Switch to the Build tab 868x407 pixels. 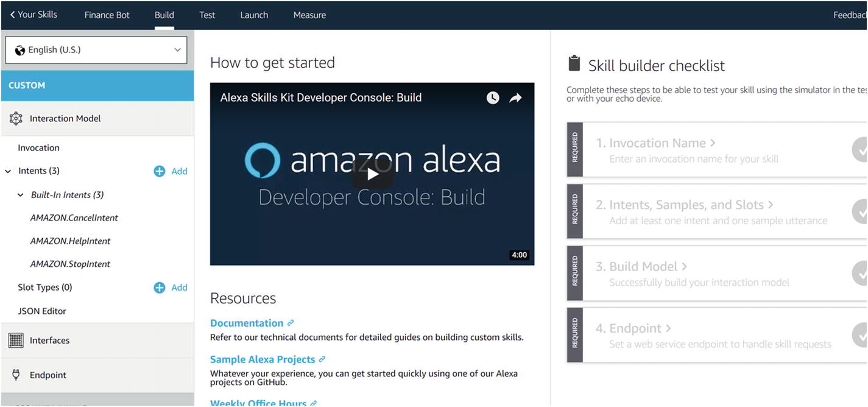pyautogui.click(x=164, y=15)
